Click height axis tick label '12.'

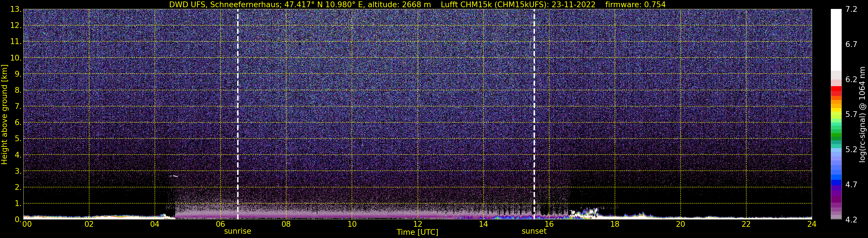(16, 26)
